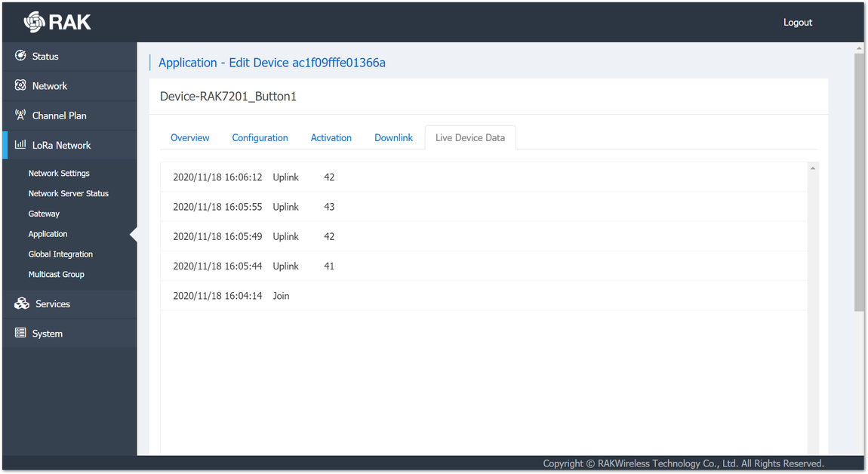Image resolution: width=868 pixels, height=474 pixels.
Task: Click the LoRa Network chart icon
Action: (20, 144)
